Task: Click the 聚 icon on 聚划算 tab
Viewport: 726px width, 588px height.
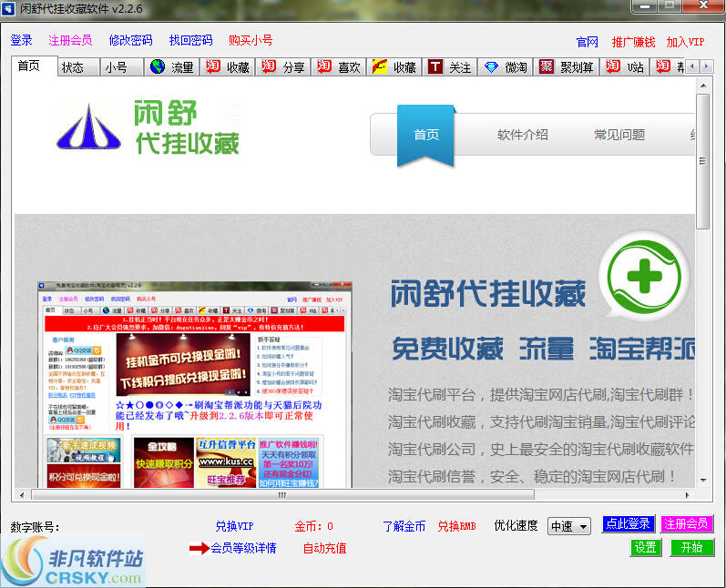Action: (x=547, y=66)
